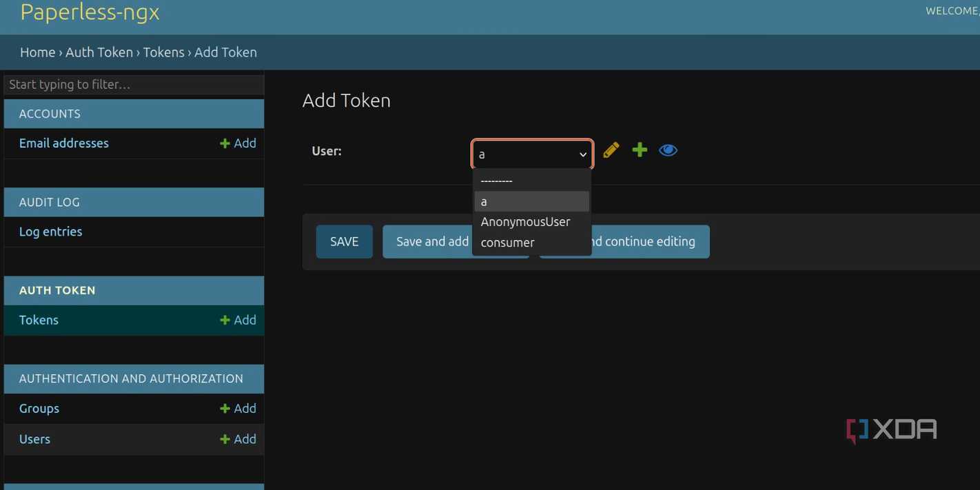Open Auth Token breadcrumb link
Image resolution: width=980 pixels, height=490 pixels.
[x=99, y=52]
